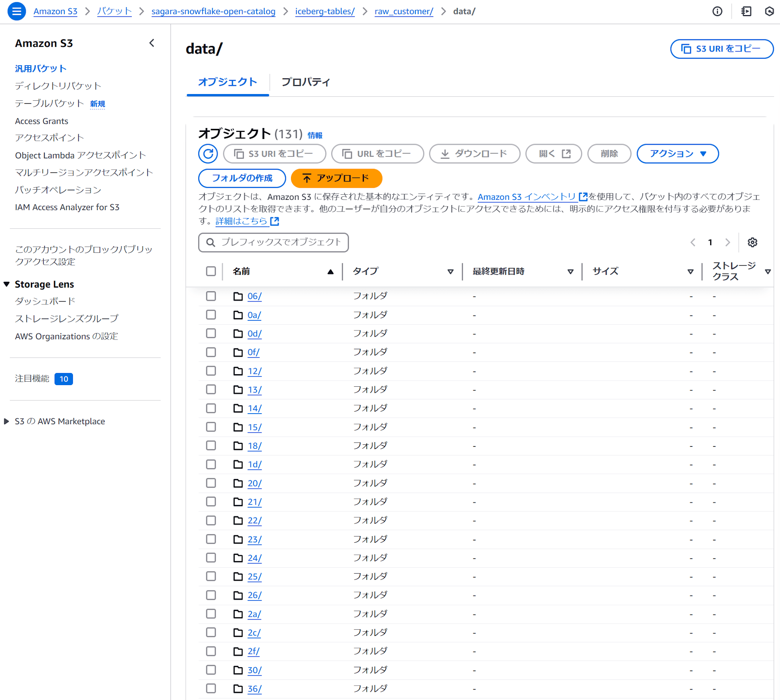Open the CloudShell panel icon in top bar

(x=746, y=11)
